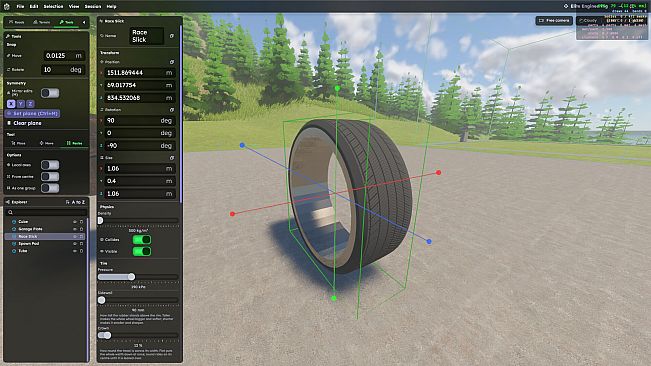Open the Selection menu
The image size is (651, 366).
point(54,7)
